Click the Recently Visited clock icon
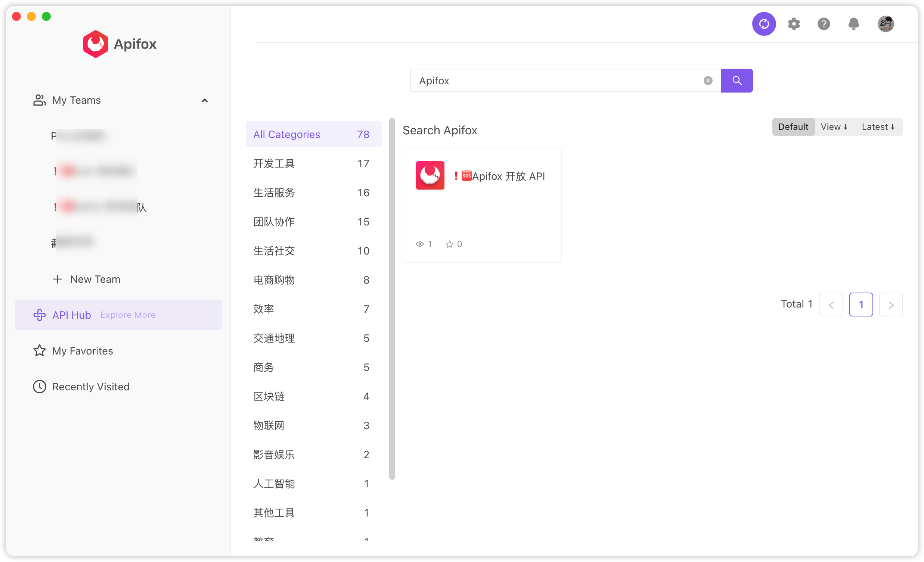Screen dimensions: 924x562 39,387
